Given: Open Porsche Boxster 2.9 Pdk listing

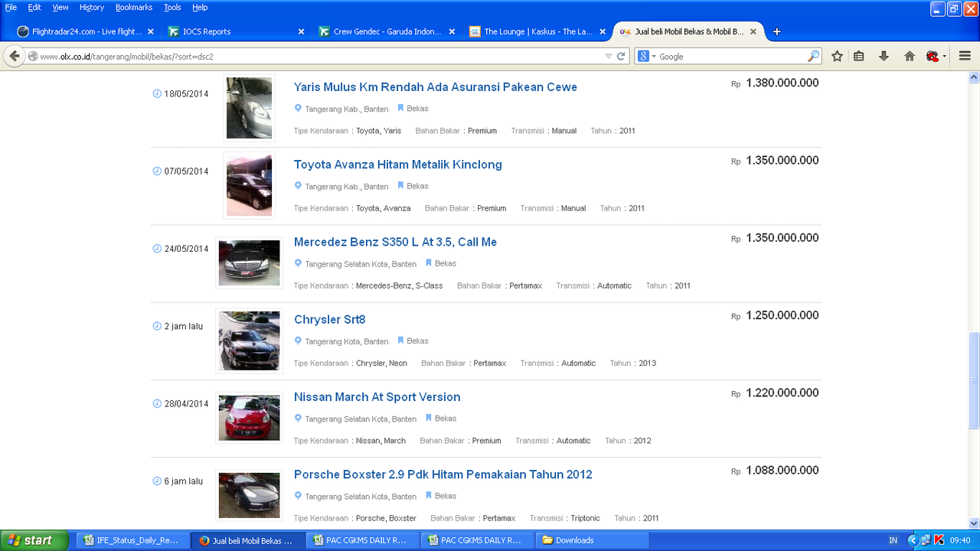Looking at the screenshot, I should coord(443,474).
